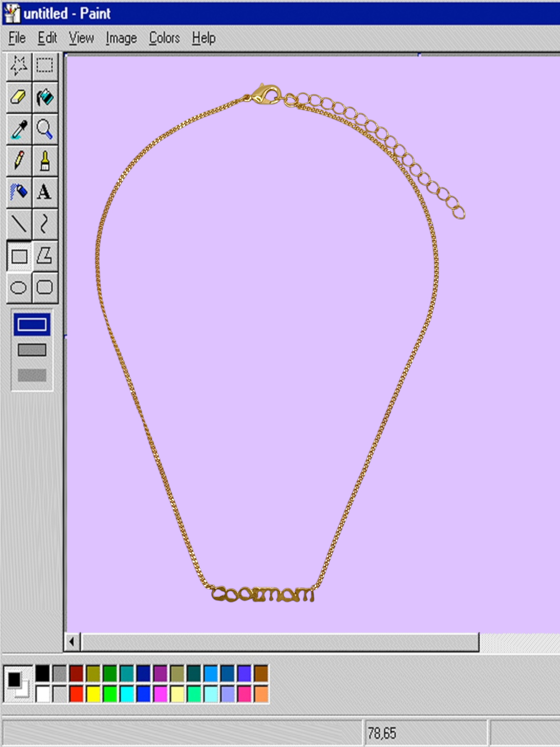Screen dimensions: 560x747
Task: Choose outline with fill style option
Action: click(x=32, y=350)
